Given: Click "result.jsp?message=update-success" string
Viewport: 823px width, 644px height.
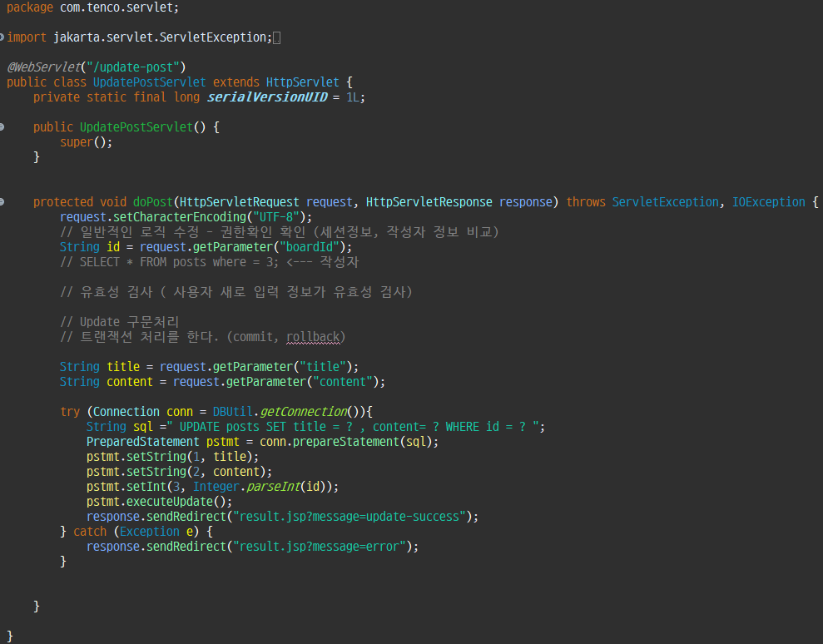Looking at the screenshot, I should point(350,517).
